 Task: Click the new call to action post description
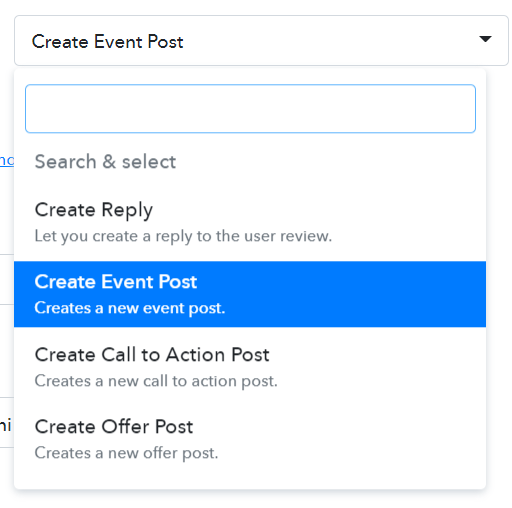[x=156, y=381]
